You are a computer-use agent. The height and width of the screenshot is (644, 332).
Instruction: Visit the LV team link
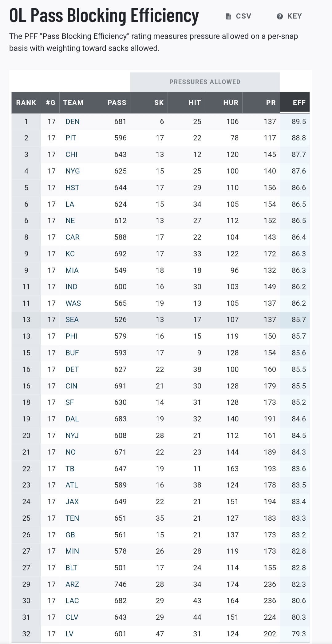tap(69, 634)
